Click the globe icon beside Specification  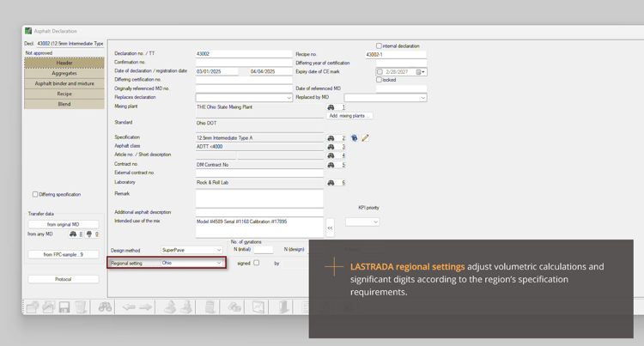pos(354,138)
